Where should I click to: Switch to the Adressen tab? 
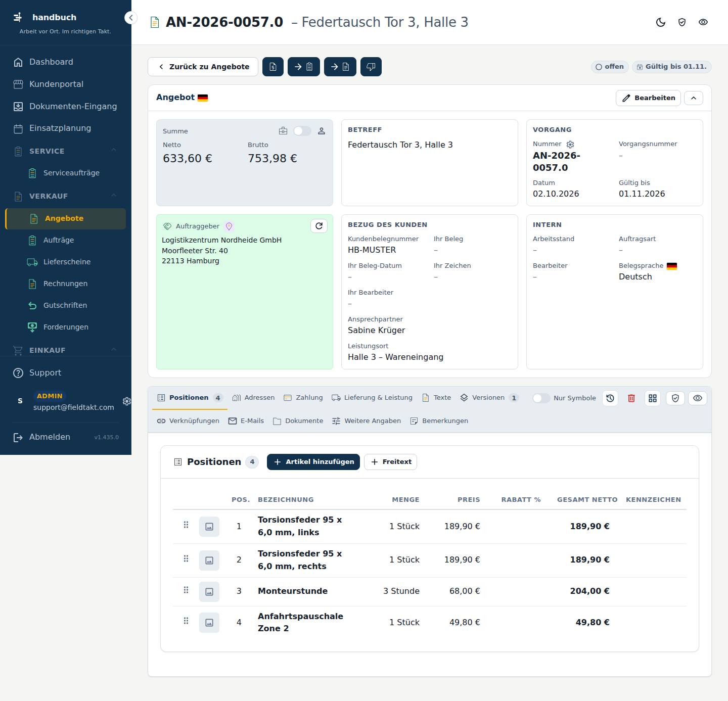[x=253, y=398]
